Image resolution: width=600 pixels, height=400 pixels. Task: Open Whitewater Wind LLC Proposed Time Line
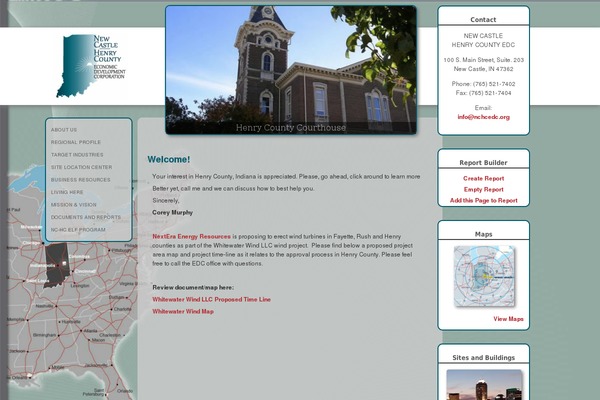tap(211, 299)
